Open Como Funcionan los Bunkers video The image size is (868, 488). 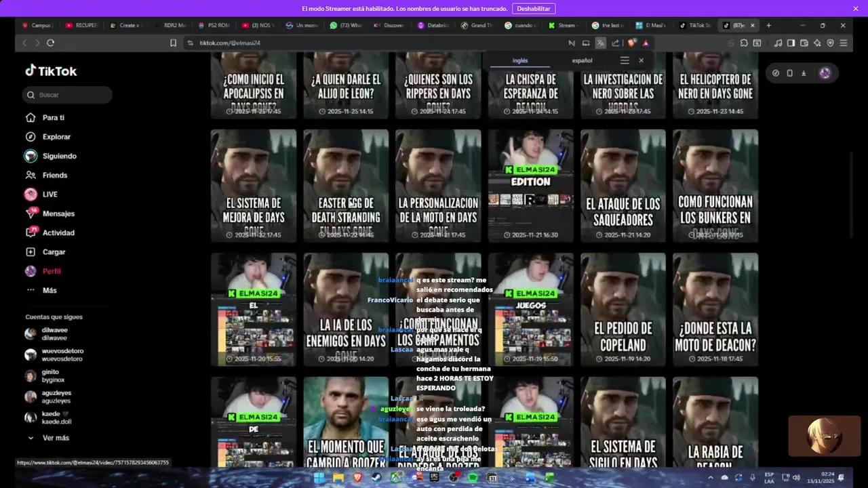point(715,186)
